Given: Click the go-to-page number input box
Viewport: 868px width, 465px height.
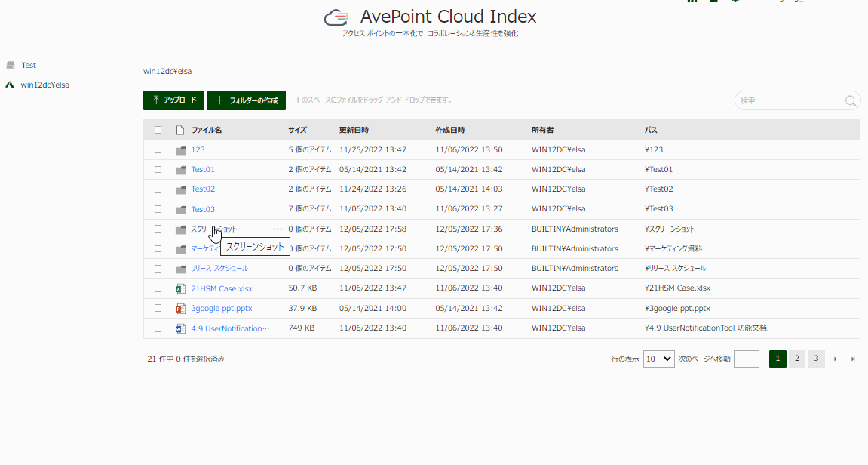Looking at the screenshot, I should point(747,359).
